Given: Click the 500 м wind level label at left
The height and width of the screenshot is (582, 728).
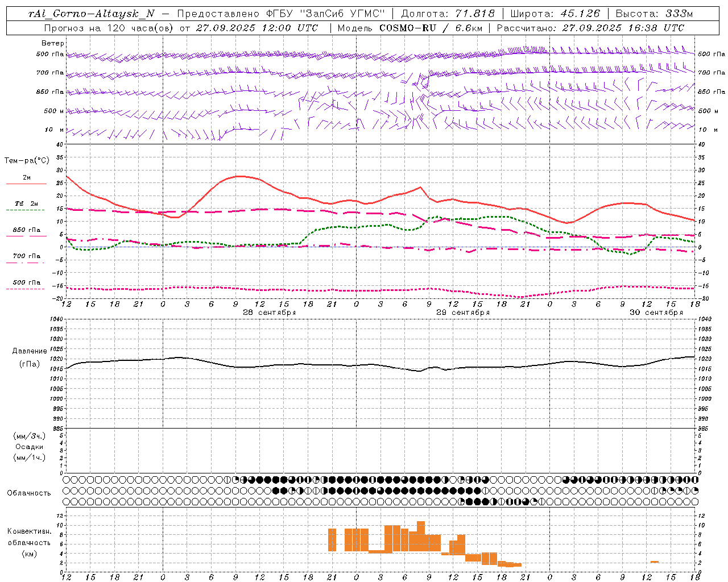Looking at the screenshot, I should click(x=54, y=111).
